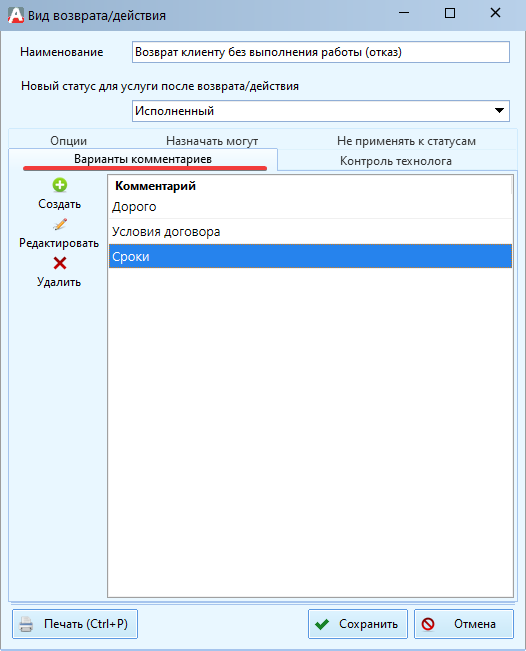Select the Дорого comment row
526x651 pixels.
(x=310, y=207)
